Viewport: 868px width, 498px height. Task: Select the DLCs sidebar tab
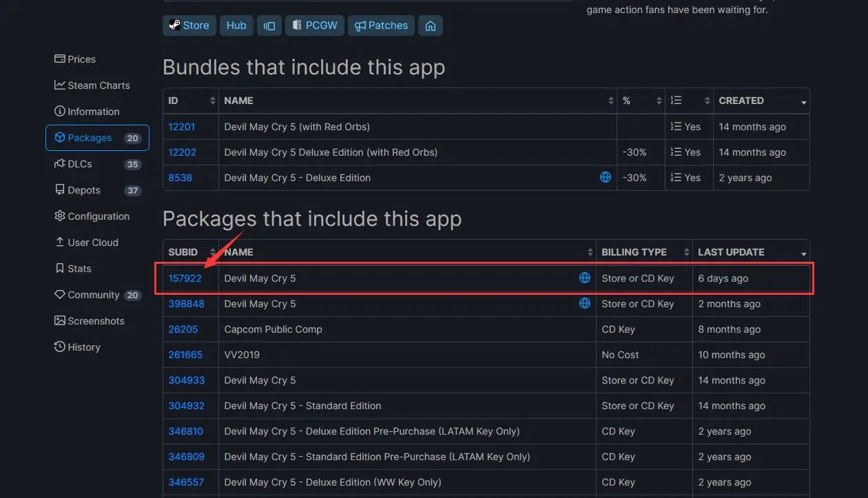pos(79,164)
